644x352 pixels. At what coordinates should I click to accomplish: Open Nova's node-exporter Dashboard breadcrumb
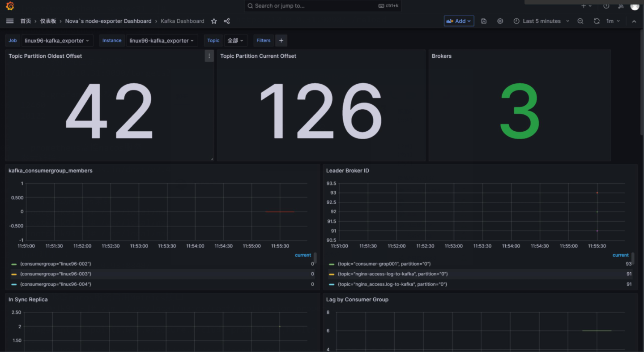(x=108, y=21)
